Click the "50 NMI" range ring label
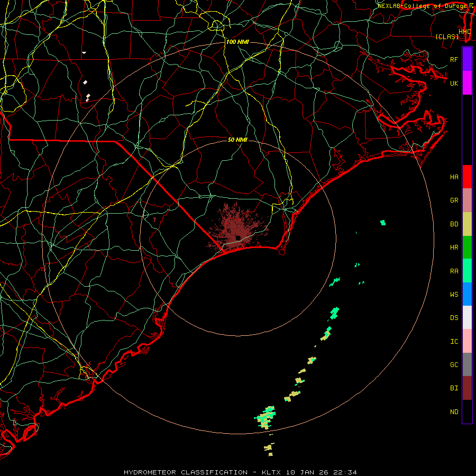Image resolution: width=476 pixels, height=476 pixels. [x=237, y=140]
